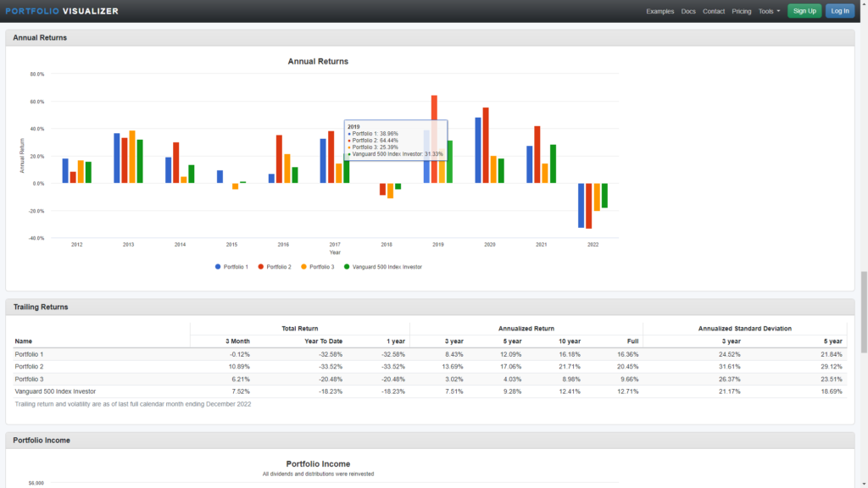
Task: Select the Portfolio 2 row in Trailing Returns
Action: [31, 366]
